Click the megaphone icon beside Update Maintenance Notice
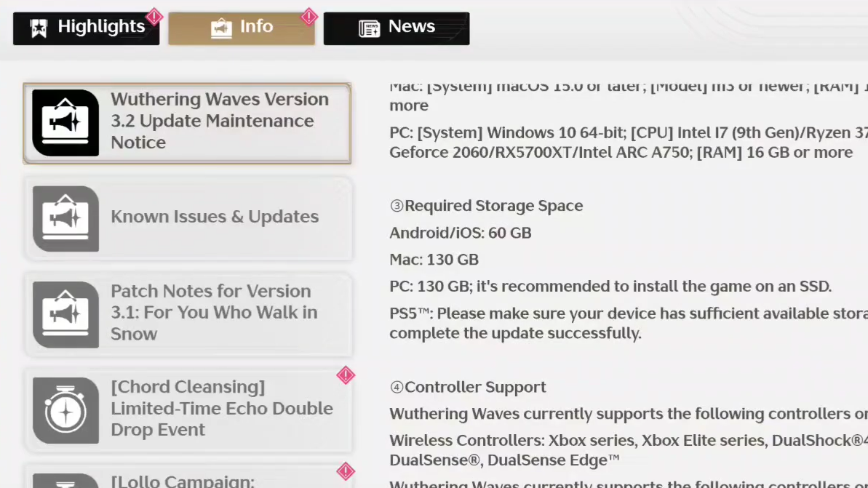 point(65,123)
